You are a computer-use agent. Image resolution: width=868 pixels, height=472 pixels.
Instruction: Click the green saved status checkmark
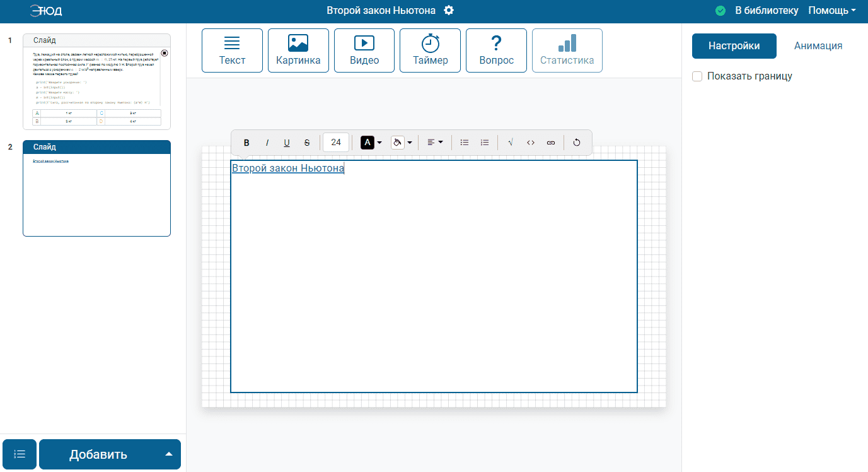[720, 11]
